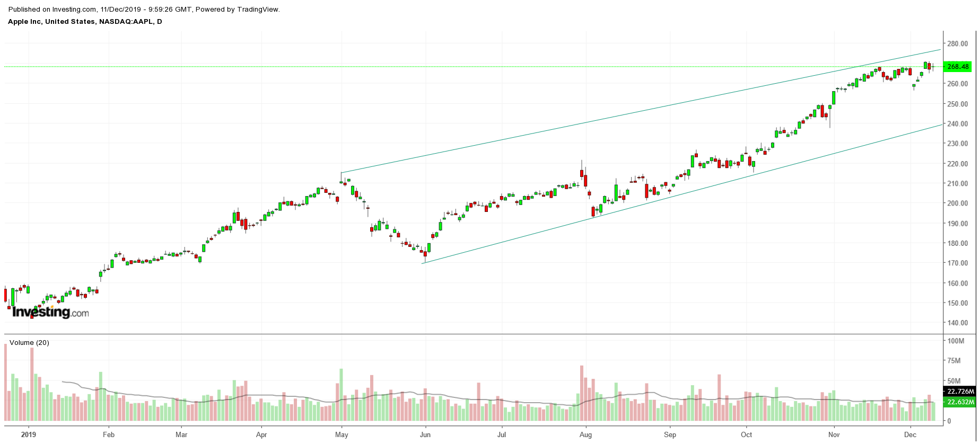
Task: Click the Dec label on the time axis
Action: 911,434
